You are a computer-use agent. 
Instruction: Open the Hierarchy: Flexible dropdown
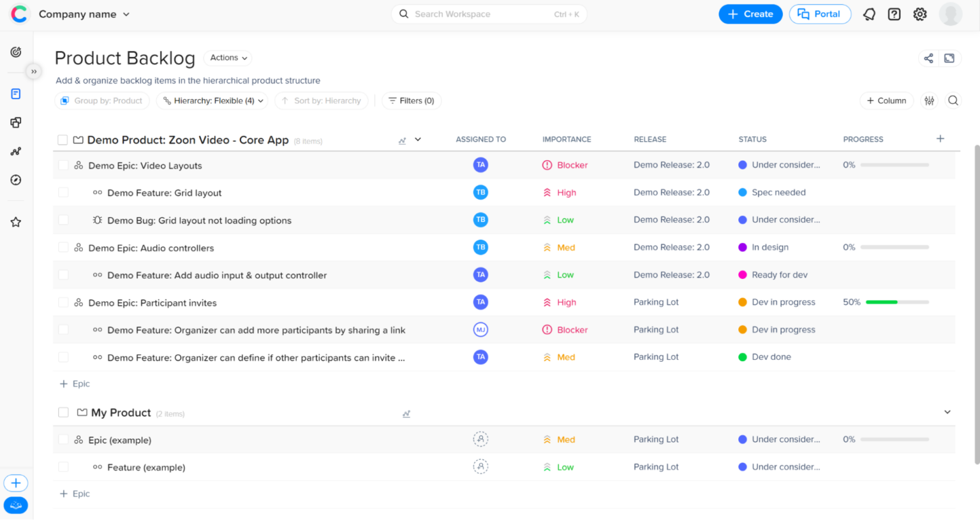point(211,100)
